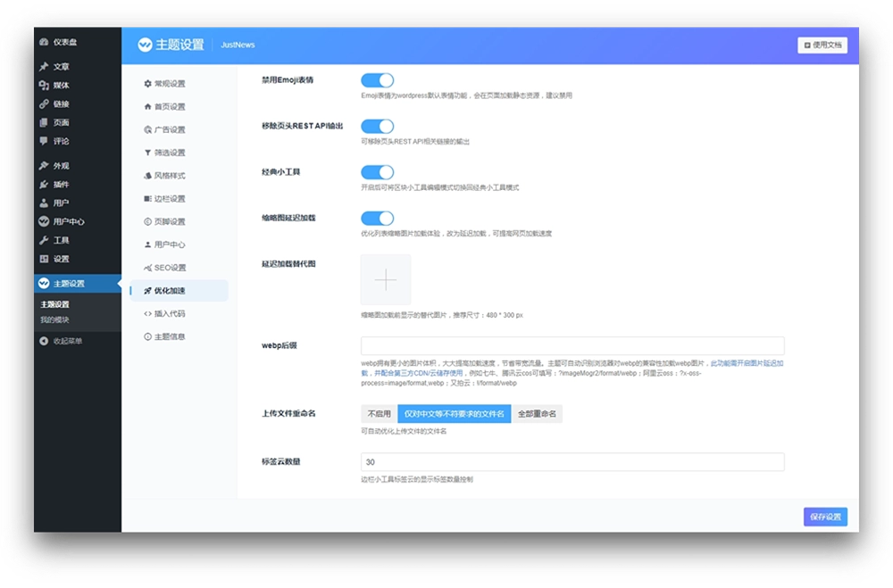Image resolution: width=893 pixels, height=588 pixels.
Task: Click the webp后缀 input field
Action: pos(572,346)
